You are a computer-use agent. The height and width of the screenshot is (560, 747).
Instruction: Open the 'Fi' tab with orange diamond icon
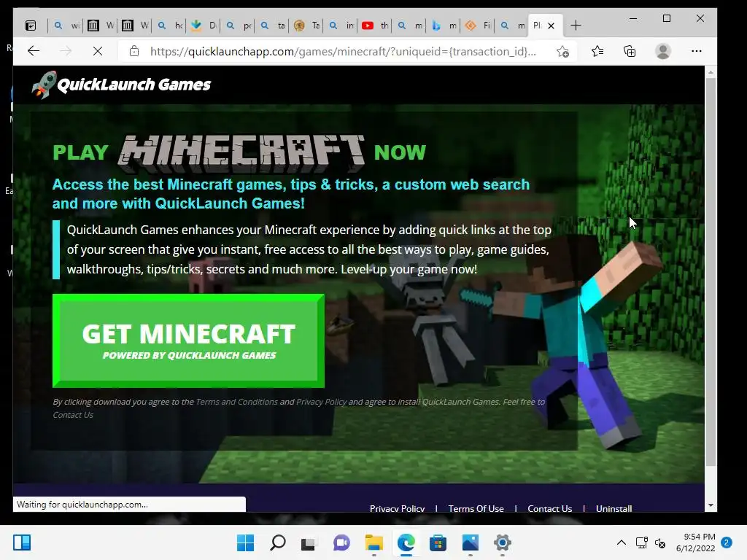pos(479,26)
